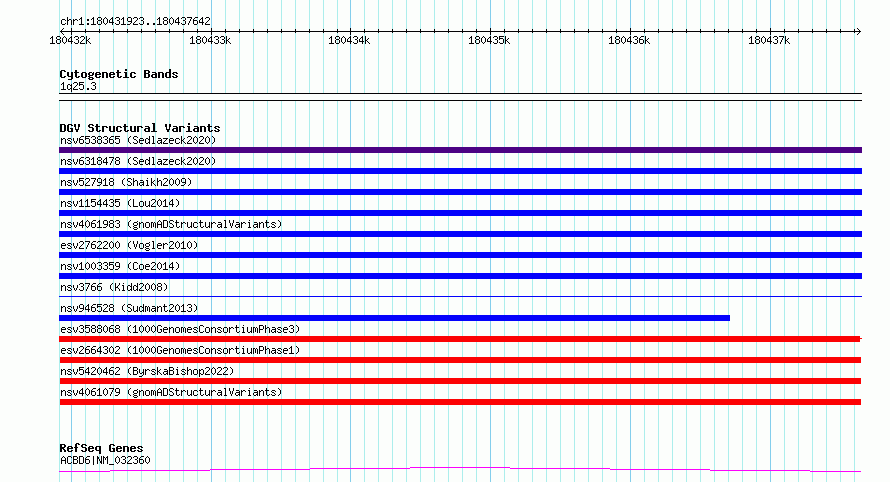Open the nsv1003359 (Coe2014) variant label
Viewport: 890px width, 482px height.
click(x=120, y=266)
